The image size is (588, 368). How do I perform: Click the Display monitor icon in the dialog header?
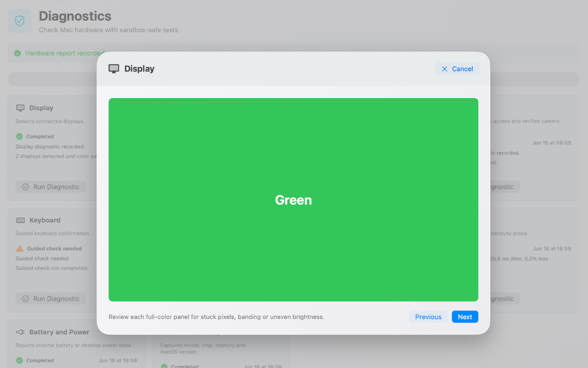coord(113,69)
